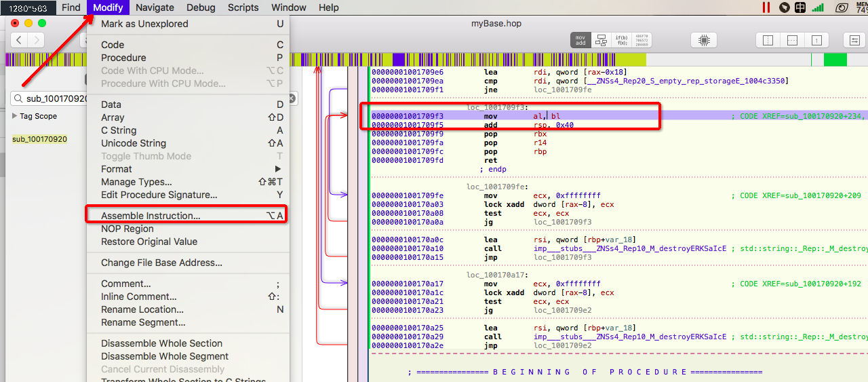
Task: Clear the symbol search field
Action: tap(292, 98)
